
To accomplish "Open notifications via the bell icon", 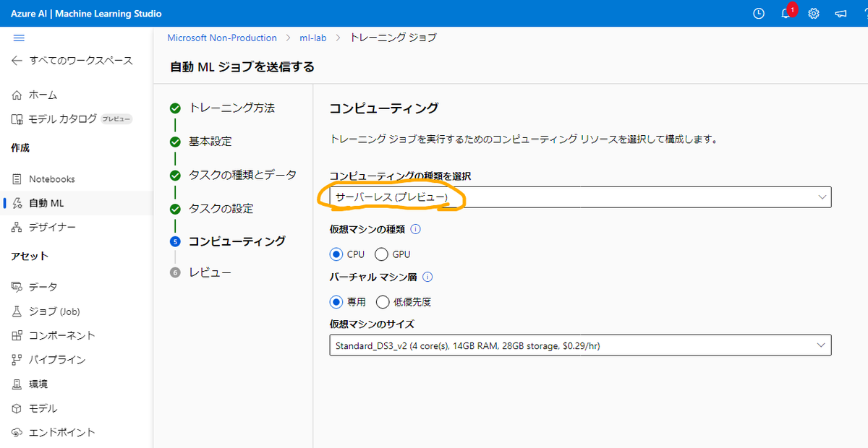I will click(x=786, y=13).
